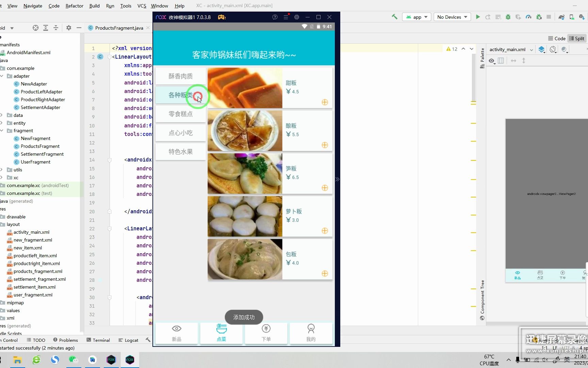Image resolution: width=588 pixels, height=368 pixels.
Task: Switch editor to Code-only view
Action: pyautogui.click(x=557, y=38)
